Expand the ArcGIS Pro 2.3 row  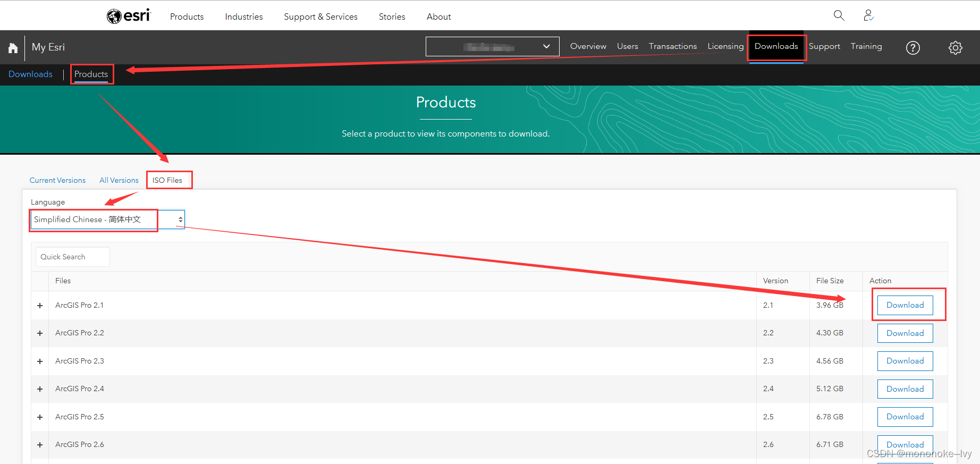pos(40,361)
